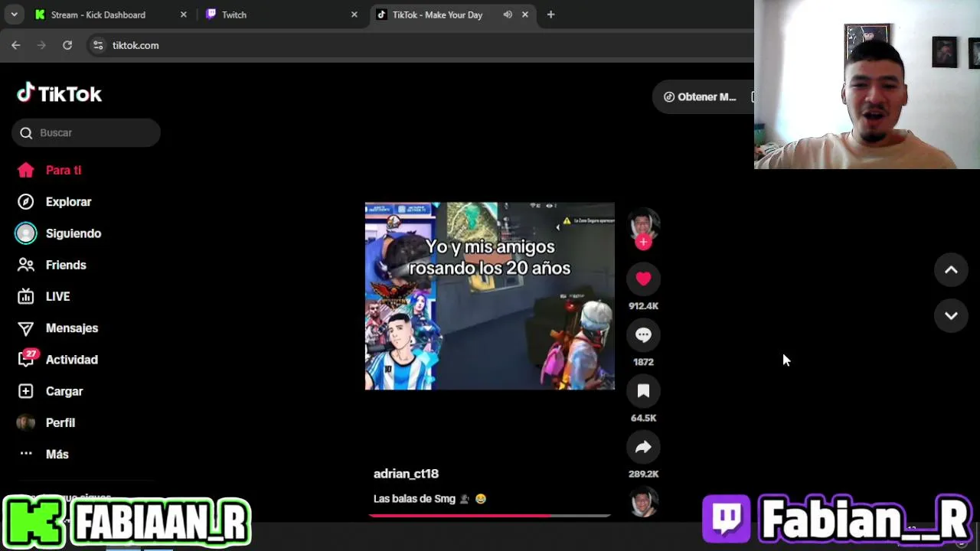The image size is (980, 551).
Task: Open the Cargar upload page
Action: click(x=50, y=391)
